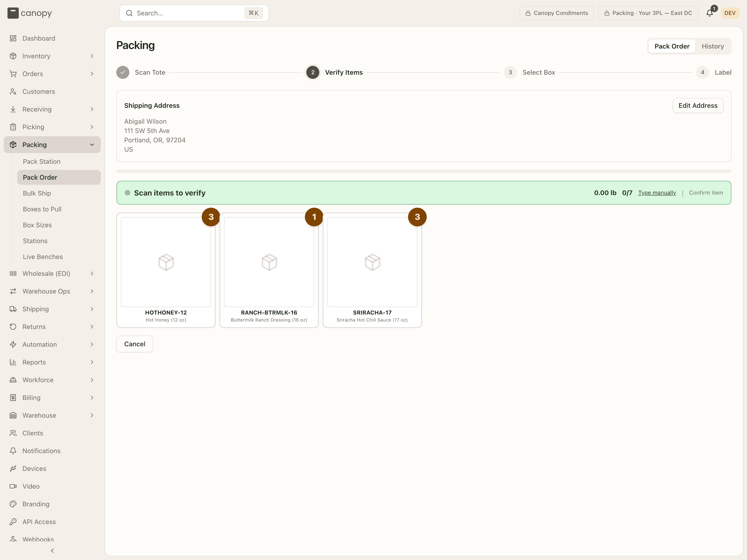Click the verification progress bar

[x=424, y=171]
